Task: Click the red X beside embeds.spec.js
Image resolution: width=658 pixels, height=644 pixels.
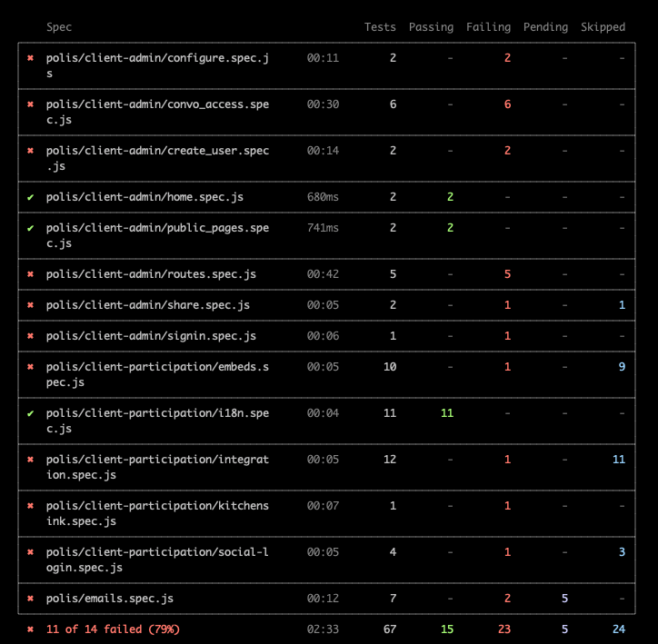Action: click(x=30, y=367)
